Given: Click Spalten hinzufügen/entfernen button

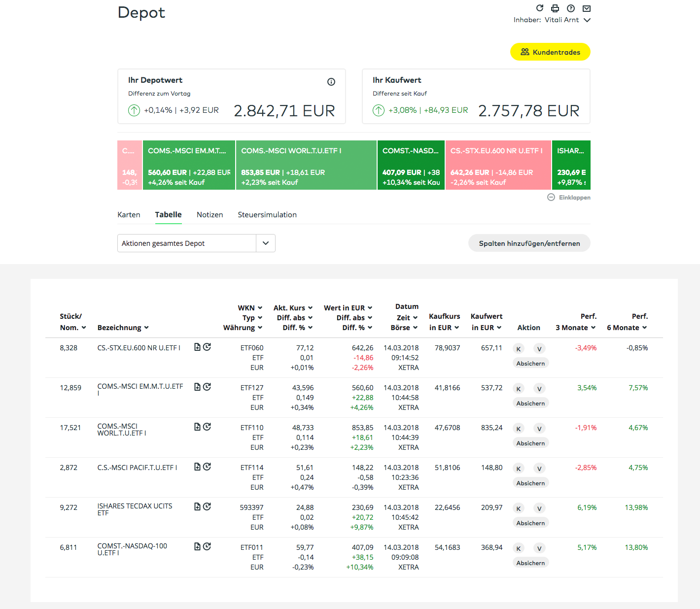Looking at the screenshot, I should [529, 243].
